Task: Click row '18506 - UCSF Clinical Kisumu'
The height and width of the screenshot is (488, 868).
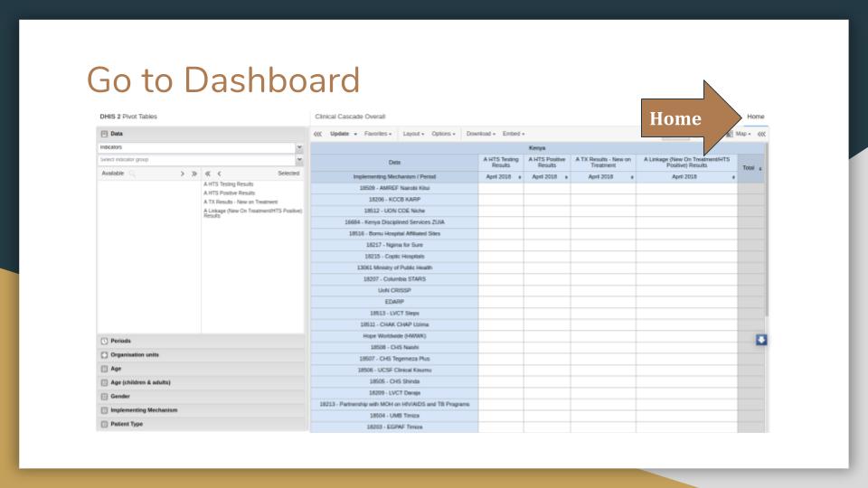Action: click(x=395, y=371)
